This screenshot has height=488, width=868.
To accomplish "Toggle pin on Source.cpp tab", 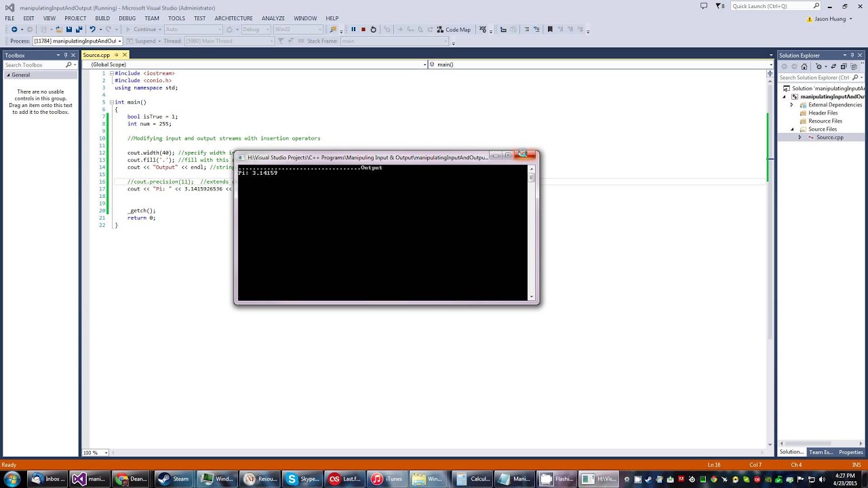I will tap(117, 55).
